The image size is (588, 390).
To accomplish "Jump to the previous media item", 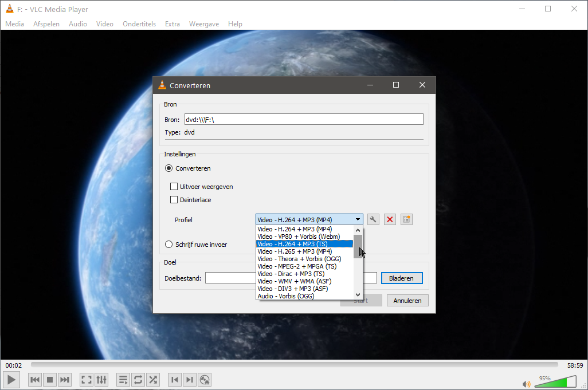I will pos(35,380).
